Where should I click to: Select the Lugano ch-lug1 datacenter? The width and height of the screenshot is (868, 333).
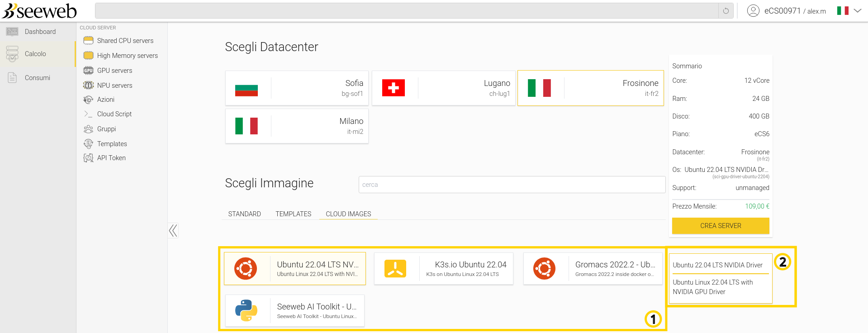(x=444, y=88)
